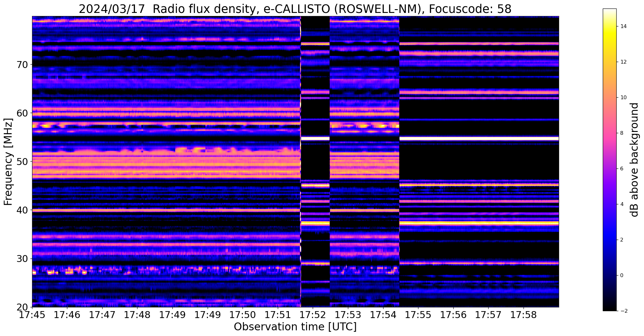Click the 'Frequency [MHz]' y-axis label
Screen dimensions: 644x336
coord(8,162)
